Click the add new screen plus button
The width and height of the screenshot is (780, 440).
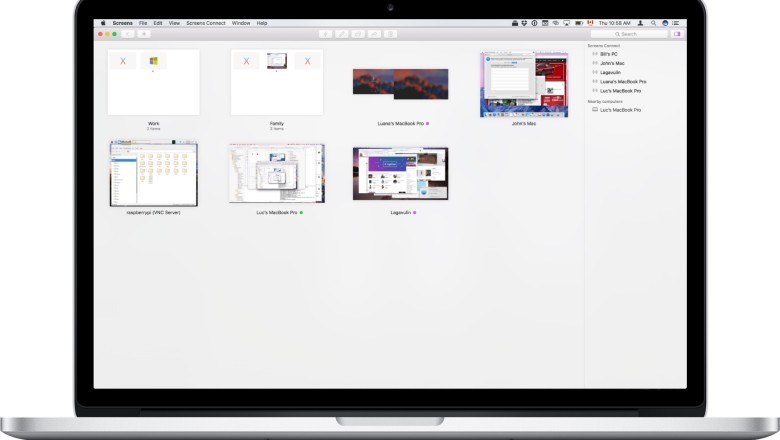[x=144, y=34]
